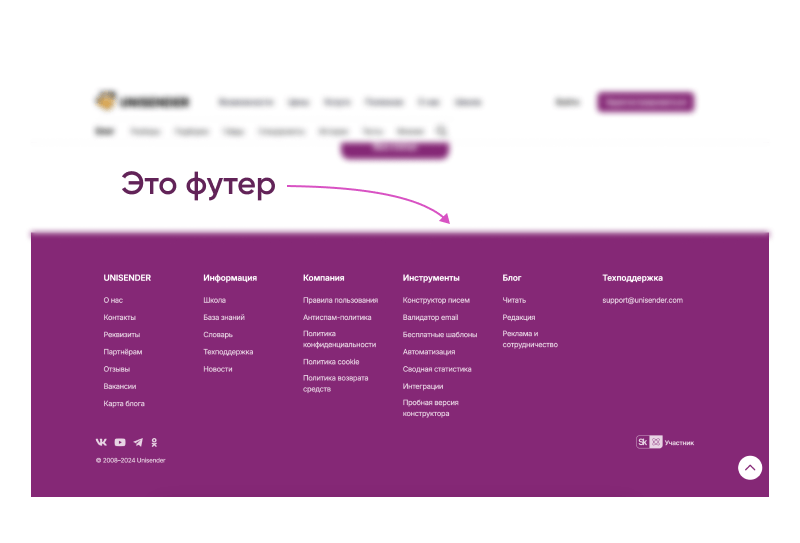Viewport: 800px width, 543px height.
Task: Open the Политика конфиденциальности link
Action: coord(339,339)
